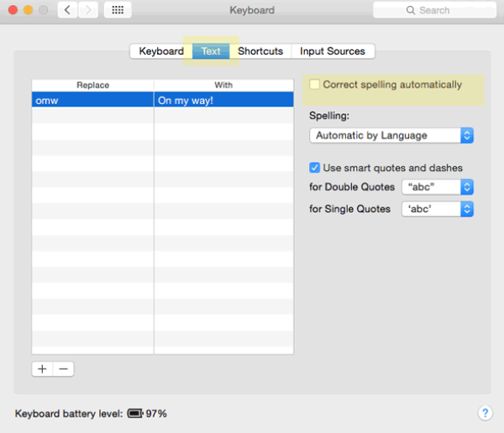Open the Single Quotes style dropdown
Screen dimensions: 504x433
438,209
